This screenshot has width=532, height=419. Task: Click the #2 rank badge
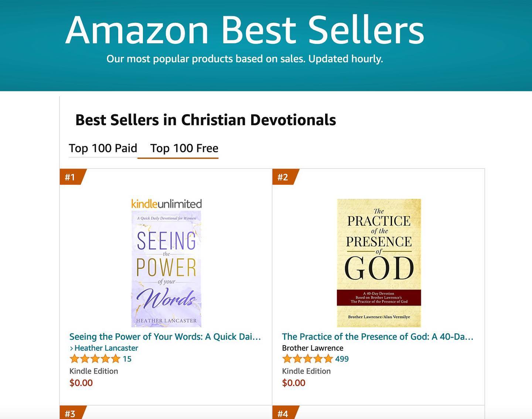[x=284, y=177]
